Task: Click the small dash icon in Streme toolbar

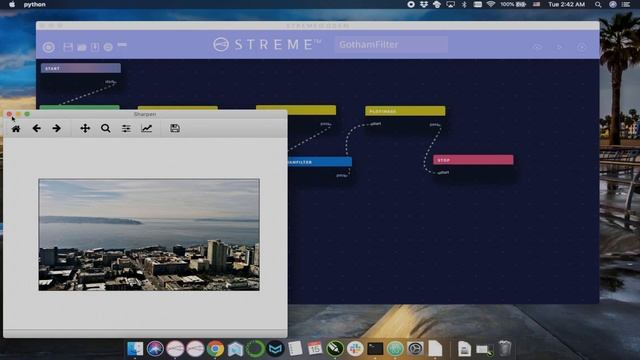Action: tap(122, 45)
